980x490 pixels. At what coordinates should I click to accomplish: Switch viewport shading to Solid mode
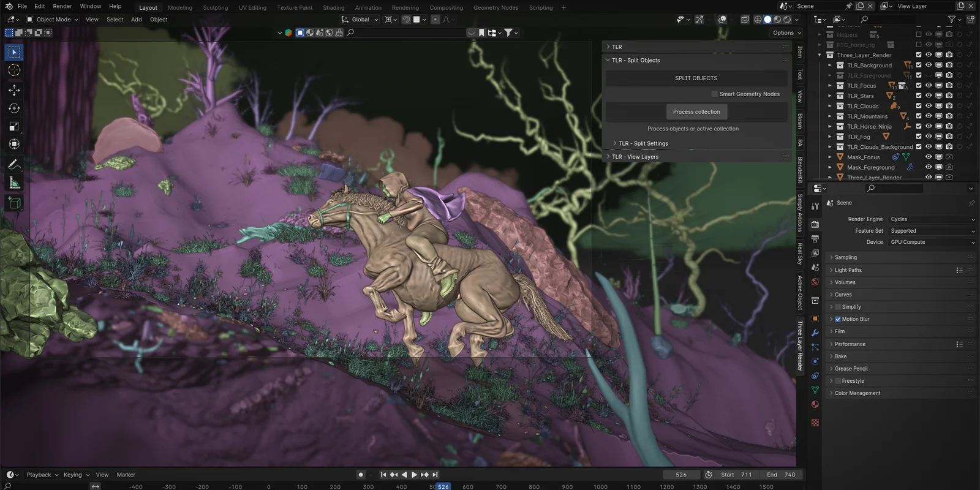click(767, 20)
